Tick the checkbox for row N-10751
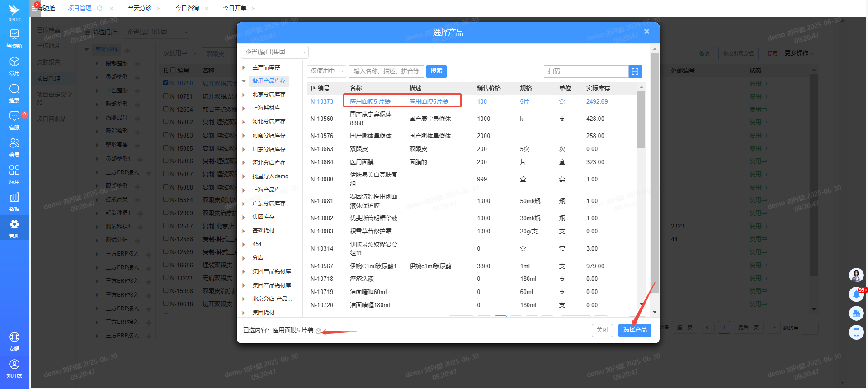Viewport: 868px width, 389px height. coord(166,96)
